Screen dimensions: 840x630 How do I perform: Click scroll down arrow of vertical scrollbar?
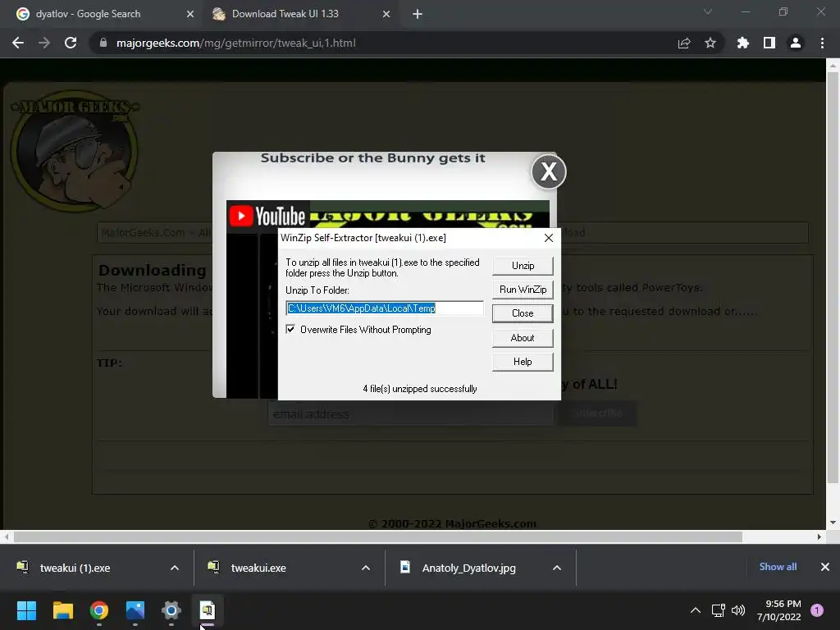(833, 523)
